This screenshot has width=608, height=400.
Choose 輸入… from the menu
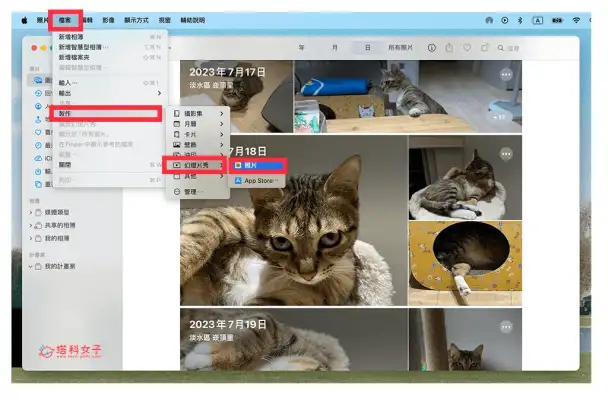tap(108, 83)
